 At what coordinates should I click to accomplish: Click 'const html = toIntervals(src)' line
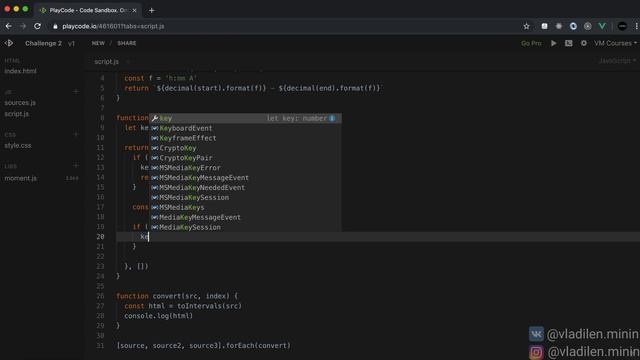pyautogui.click(x=183, y=306)
